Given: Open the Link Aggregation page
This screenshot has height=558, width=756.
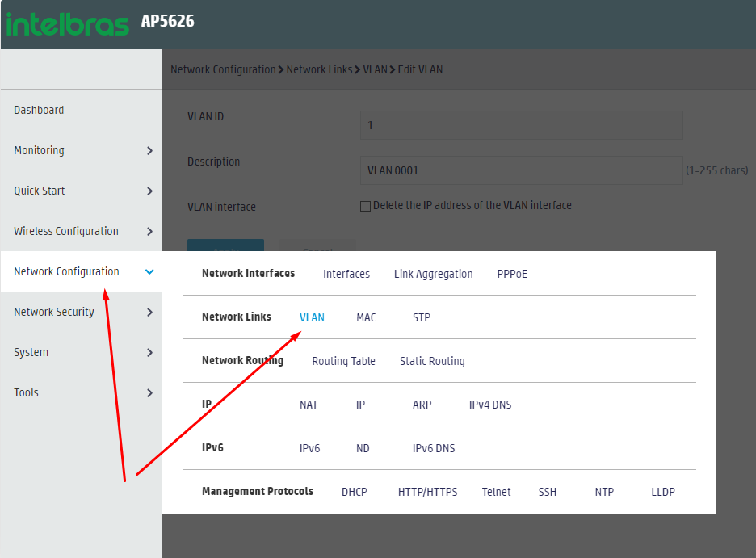Looking at the screenshot, I should tap(434, 275).
